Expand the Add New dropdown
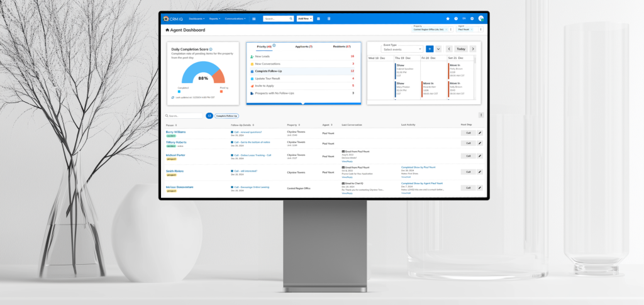The height and width of the screenshot is (305, 644). click(x=304, y=19)
